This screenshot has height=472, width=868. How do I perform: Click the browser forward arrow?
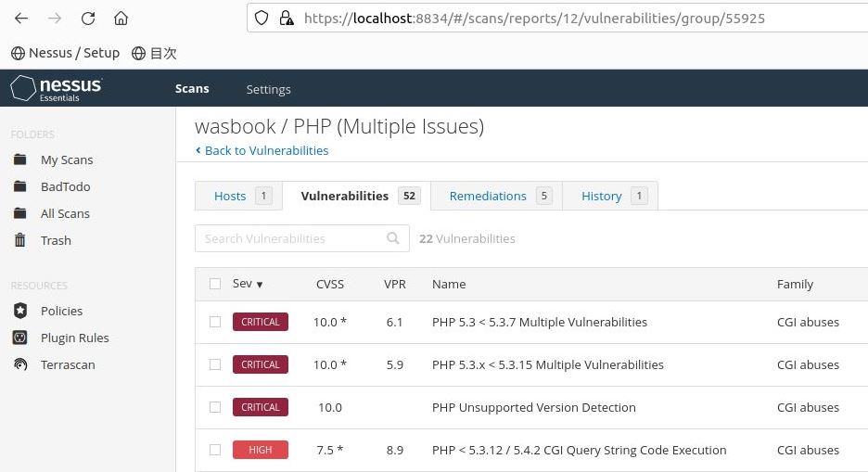[54, 19]
